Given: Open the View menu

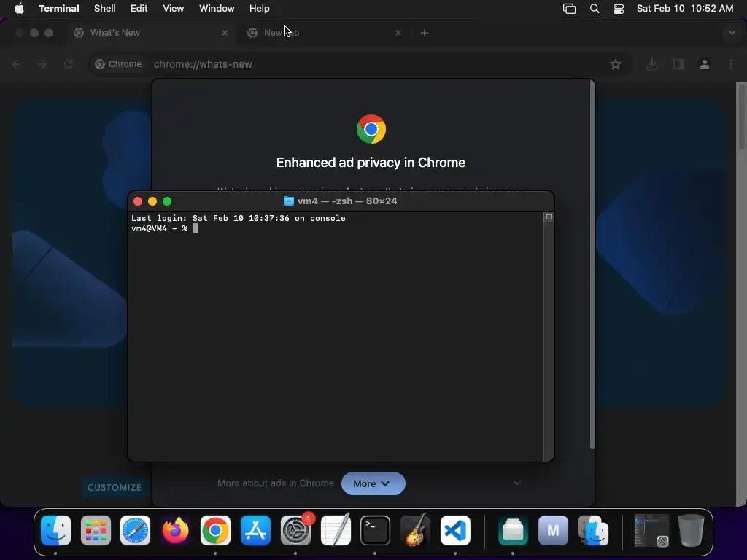Looking at the screenshot, I should pyautogui.click(x=174, y=8).
